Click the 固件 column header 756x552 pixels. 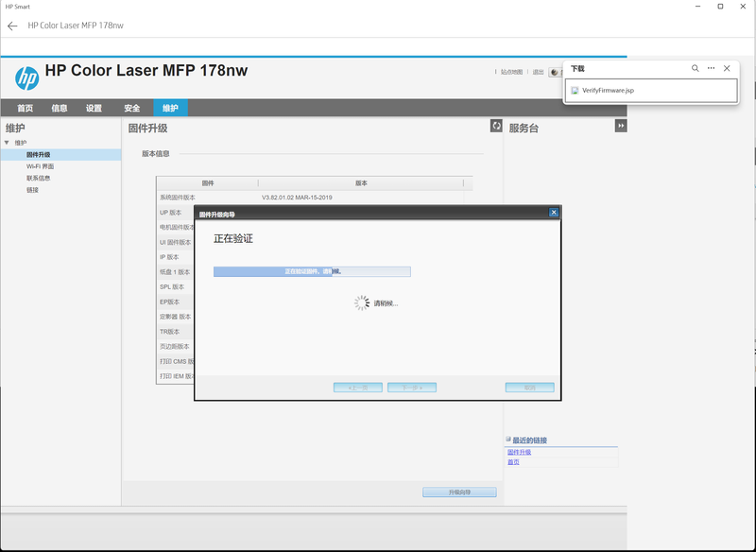pos(208,183)
